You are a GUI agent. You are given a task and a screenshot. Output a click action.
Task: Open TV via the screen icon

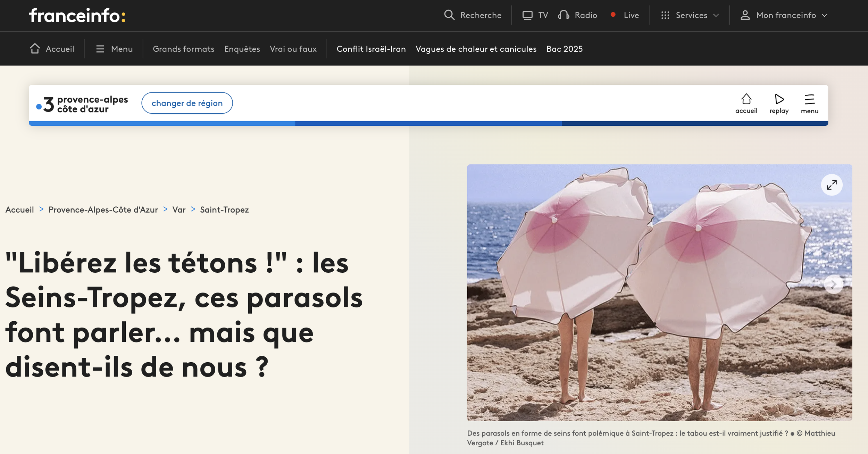pos(527,15)
